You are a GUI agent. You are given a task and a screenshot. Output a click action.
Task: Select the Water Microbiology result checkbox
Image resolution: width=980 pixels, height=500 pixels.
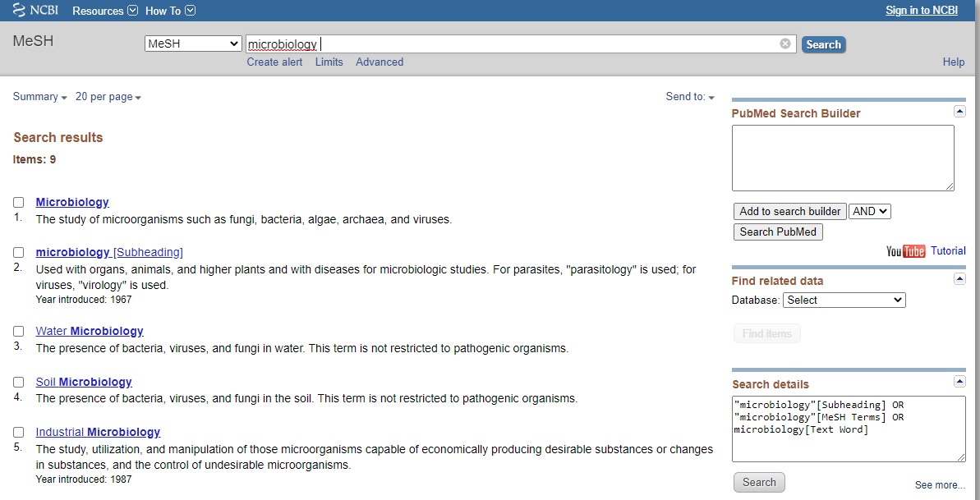click(19, 331)
